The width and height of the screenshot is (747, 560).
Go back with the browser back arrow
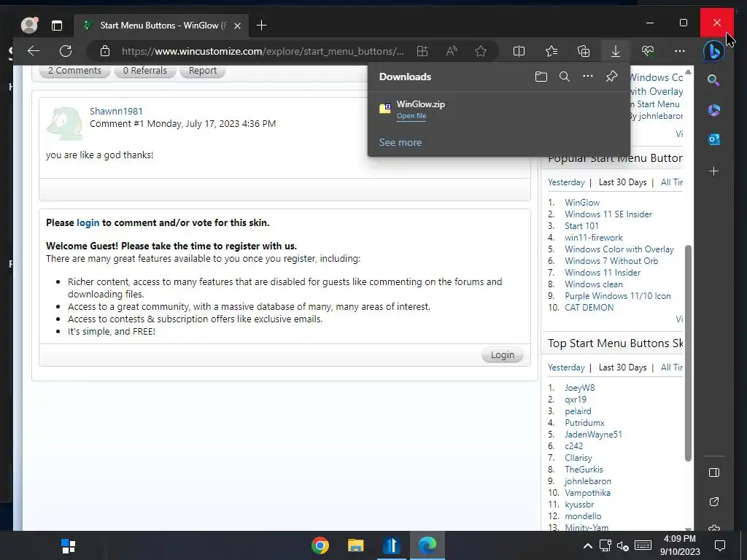pyautogui.click(x=34, y=51)
